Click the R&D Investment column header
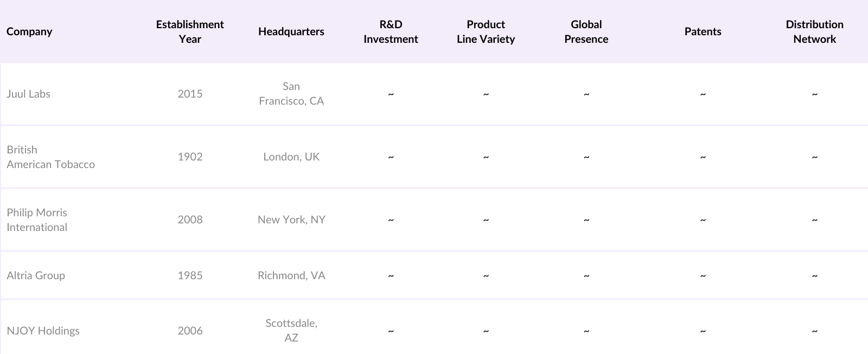The height and width of the screenshot is (354, 868). tap(391, 31)
